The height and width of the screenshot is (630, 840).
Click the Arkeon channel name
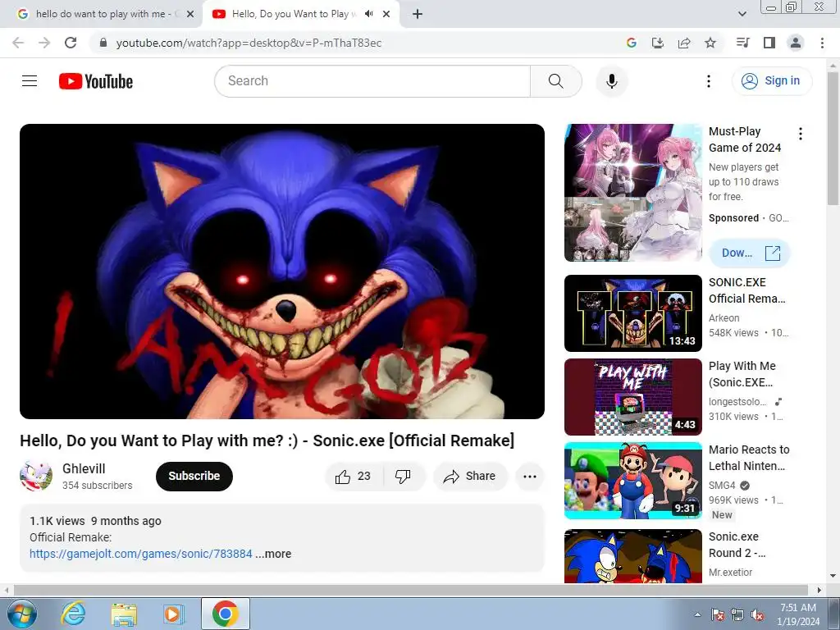click(x=724, y=318)
